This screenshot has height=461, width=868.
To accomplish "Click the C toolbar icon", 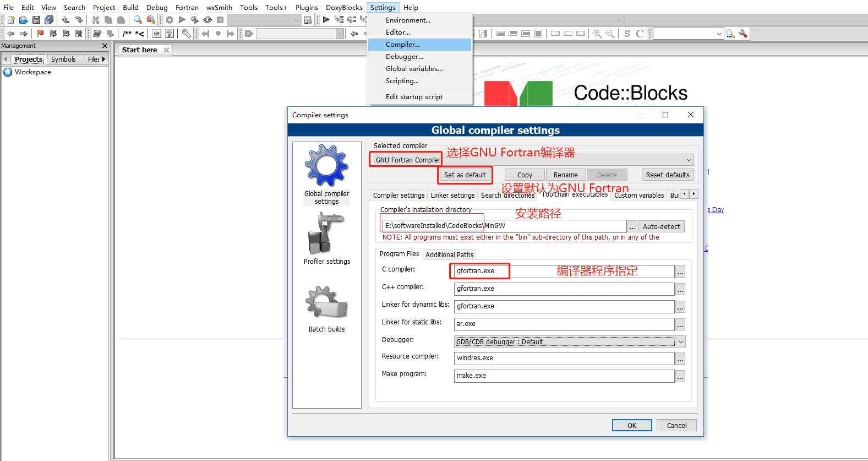I will click(640, 34).
